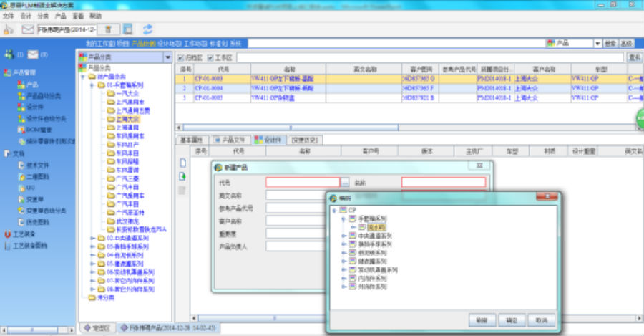
Task: Open the 产品 menu in menu bar
Action: [x=60, y=16]
